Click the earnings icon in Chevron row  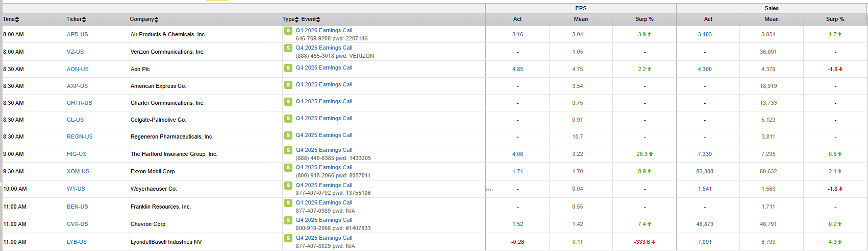288,220
